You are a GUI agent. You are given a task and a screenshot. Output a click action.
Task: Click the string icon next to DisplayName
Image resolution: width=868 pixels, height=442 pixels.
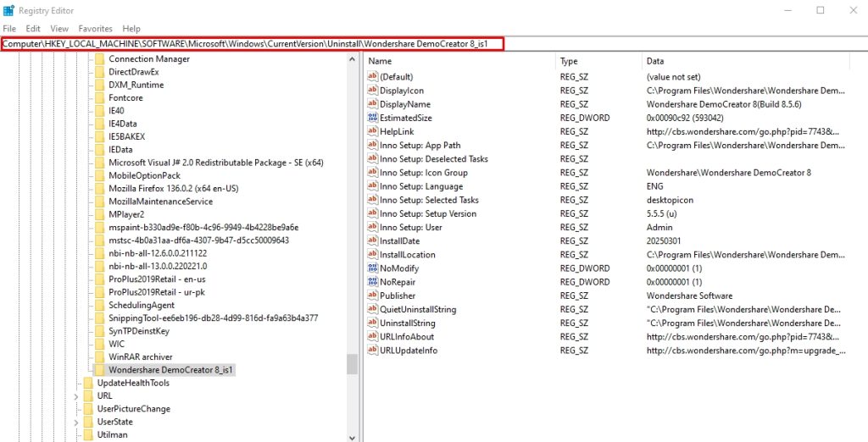tap(373, 104)
